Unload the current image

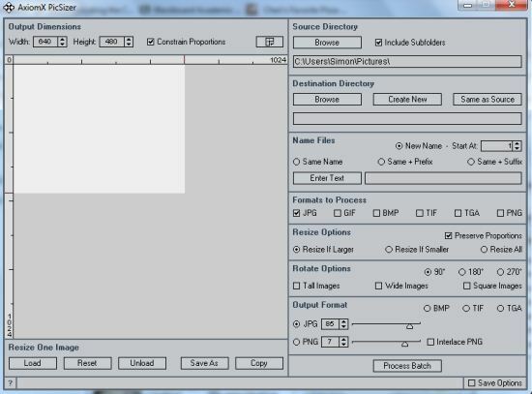(142, 363)
